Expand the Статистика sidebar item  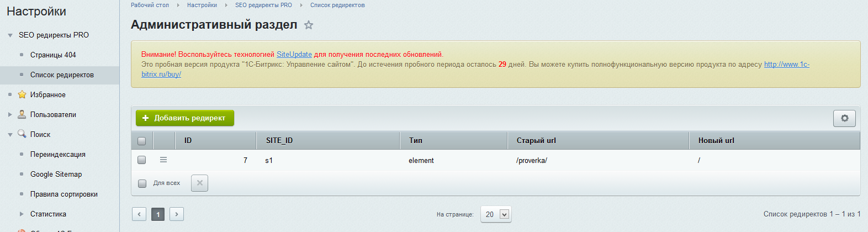(22, 214)
